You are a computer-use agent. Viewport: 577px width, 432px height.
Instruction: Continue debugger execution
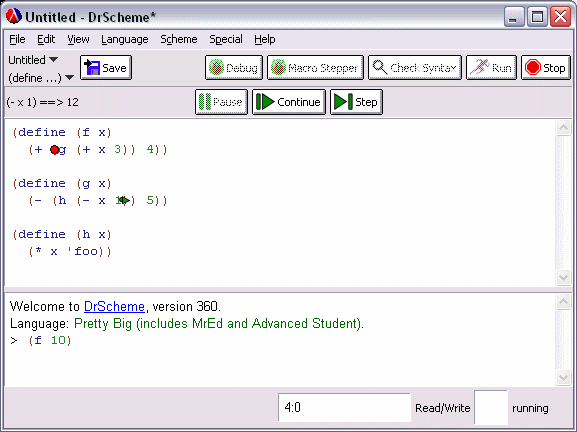click(x=289, y=102)
